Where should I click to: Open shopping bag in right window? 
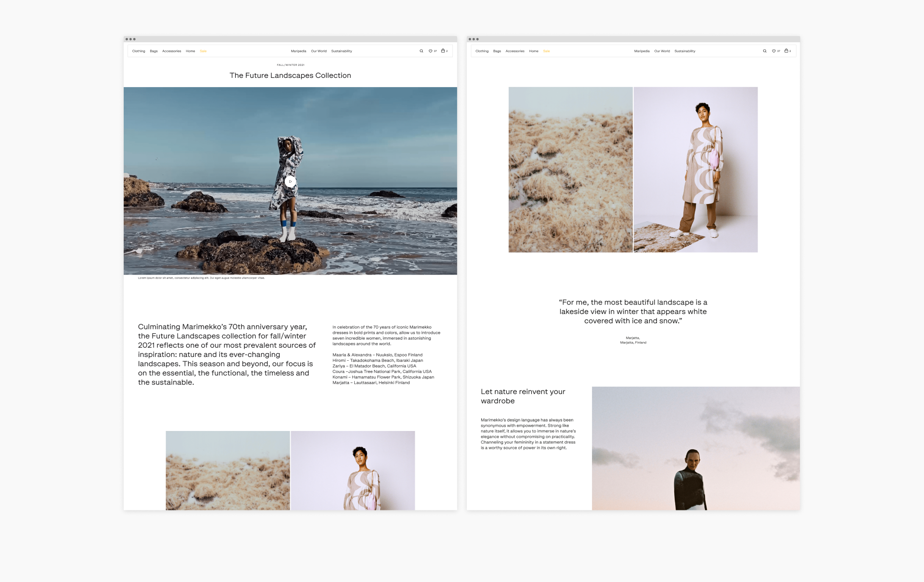(x=786, y=51)
